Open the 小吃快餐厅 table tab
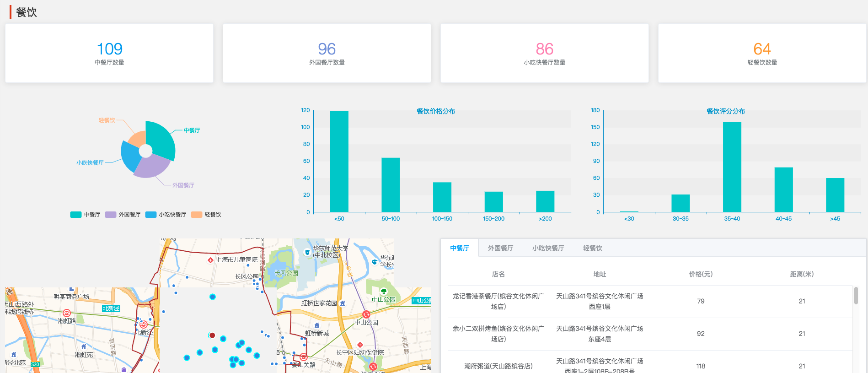 [x=548, y=248]
